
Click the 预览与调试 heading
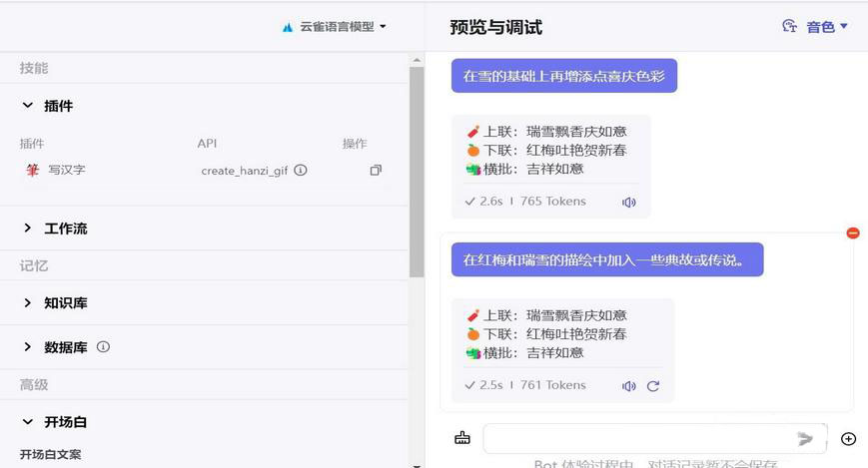[496, 27]
